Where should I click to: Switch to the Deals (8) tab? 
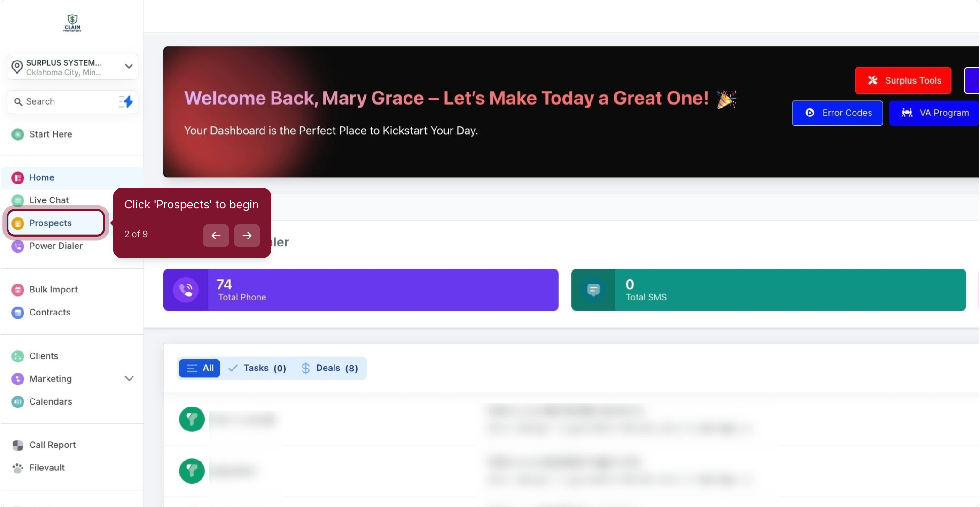[x=329, y=368]
